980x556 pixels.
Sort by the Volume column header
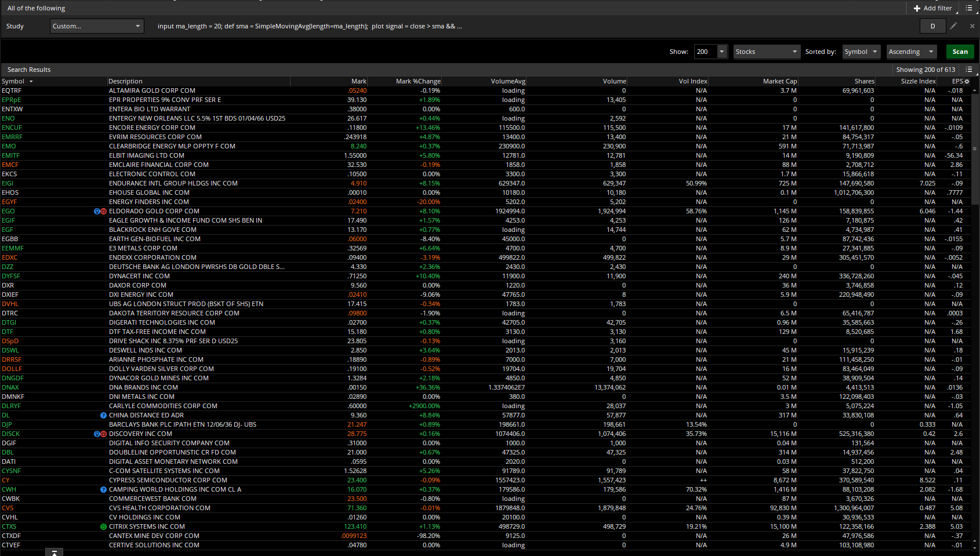pyautogui.click(x=614, y=82)
